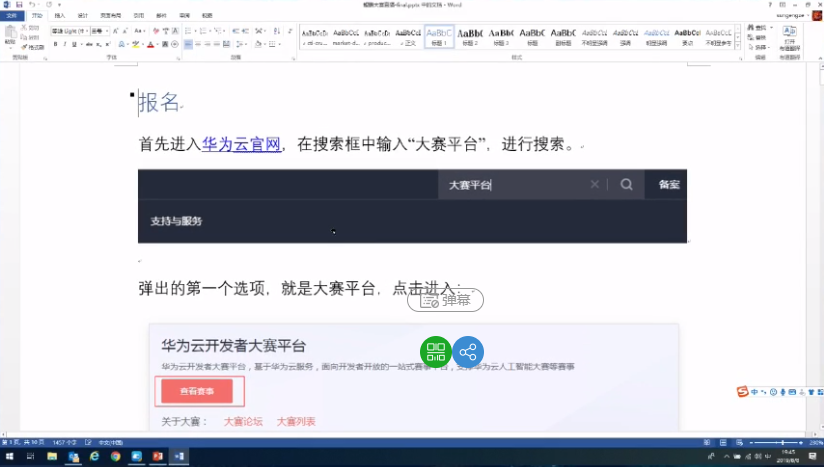Click the Multilevel list icon

click(218, 31)
